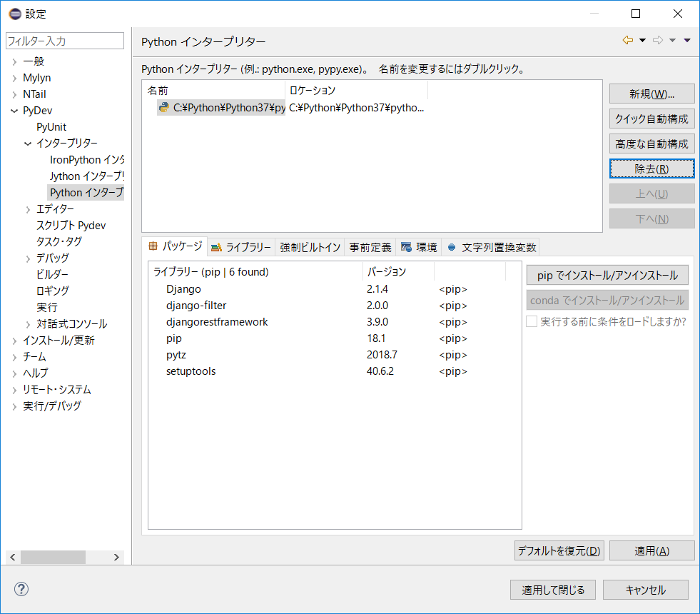
Task: Select Jython インタープリター tree item
Action: pos(87,176)
